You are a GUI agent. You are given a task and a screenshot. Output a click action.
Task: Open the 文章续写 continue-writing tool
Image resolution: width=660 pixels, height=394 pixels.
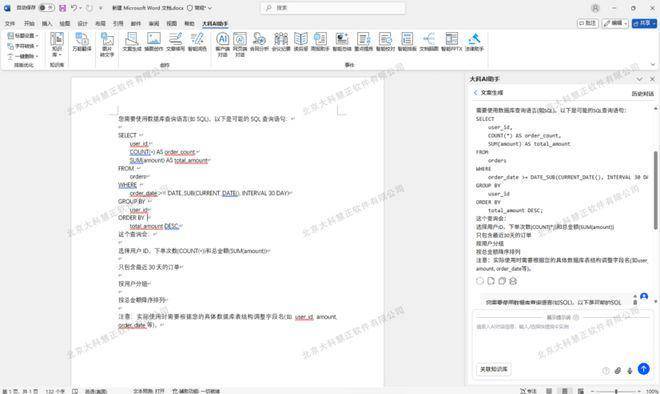point(176,42)
